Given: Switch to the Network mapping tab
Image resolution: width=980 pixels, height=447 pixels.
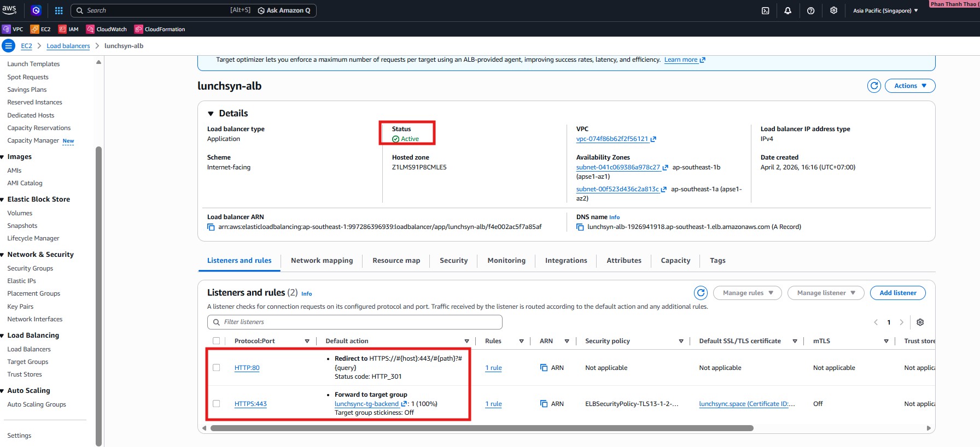Looking at the screenshot, I should click(x=322, y=261).
